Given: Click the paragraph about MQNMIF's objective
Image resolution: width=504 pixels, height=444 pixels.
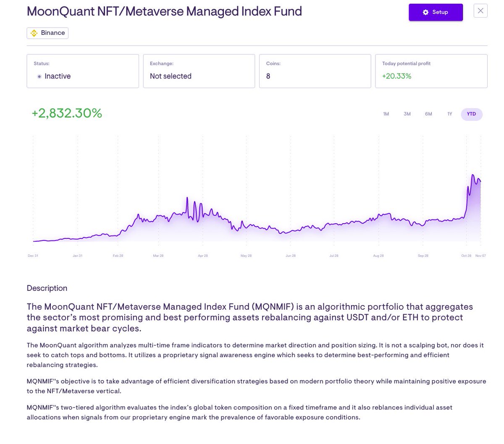Looking at the screenshot, I should (256, 386).
